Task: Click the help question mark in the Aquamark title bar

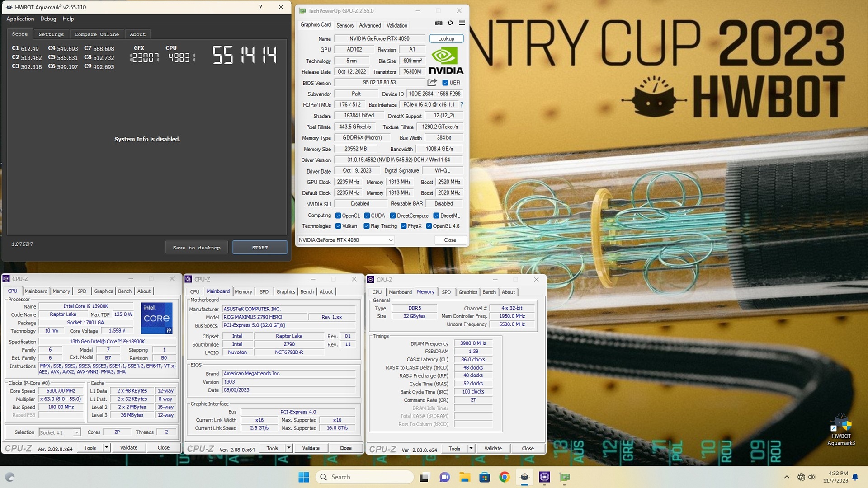Action: [x=260, y=7]
